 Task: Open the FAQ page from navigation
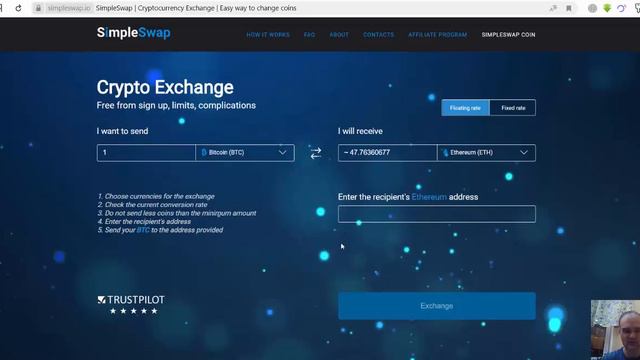[309, 35]
